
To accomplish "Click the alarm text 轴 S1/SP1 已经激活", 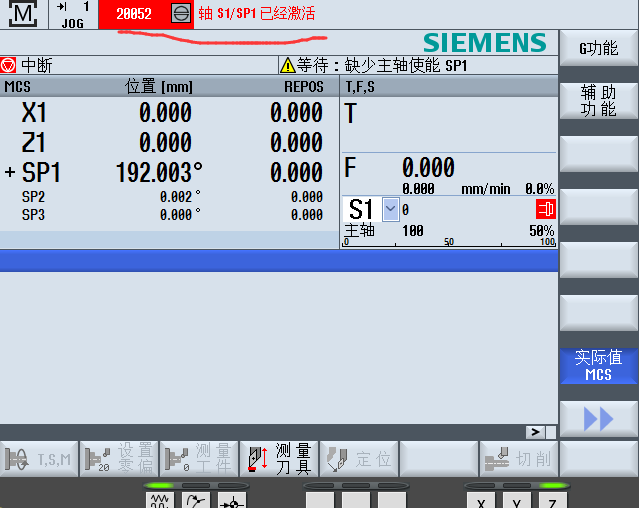I will coord(257,14).
